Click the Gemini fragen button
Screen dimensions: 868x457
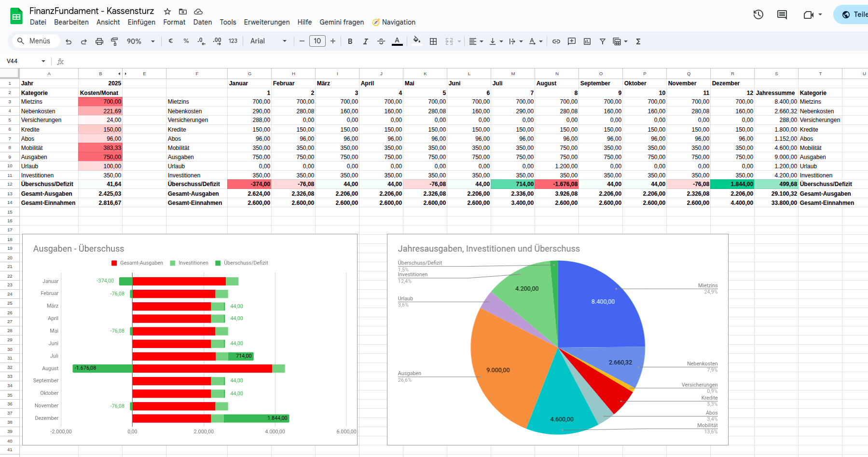tap(342, 22)
